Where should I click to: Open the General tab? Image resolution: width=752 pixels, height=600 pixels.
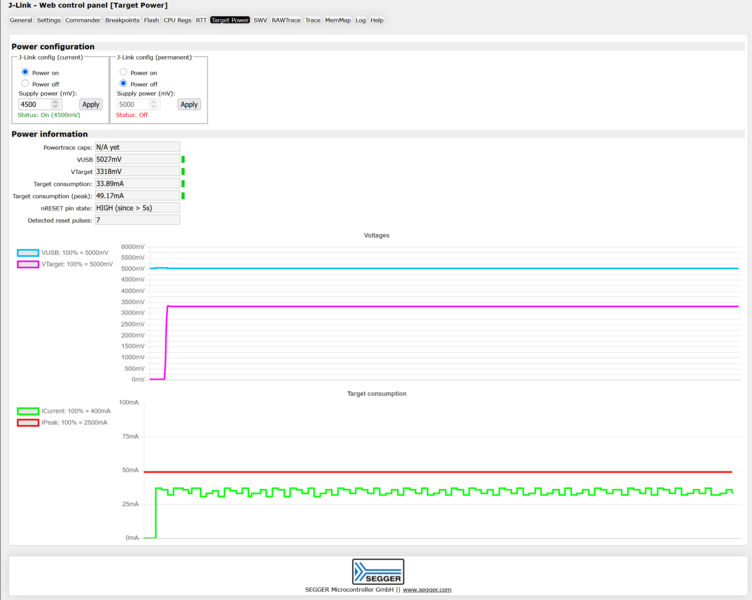coord(21,20)
